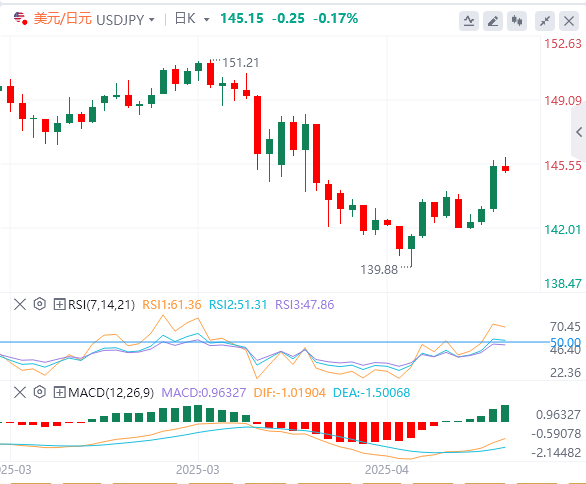Screen dimensions: 586x484
Task: Click the USDJPY currency flag icon
Action: (x=20, y=18)
